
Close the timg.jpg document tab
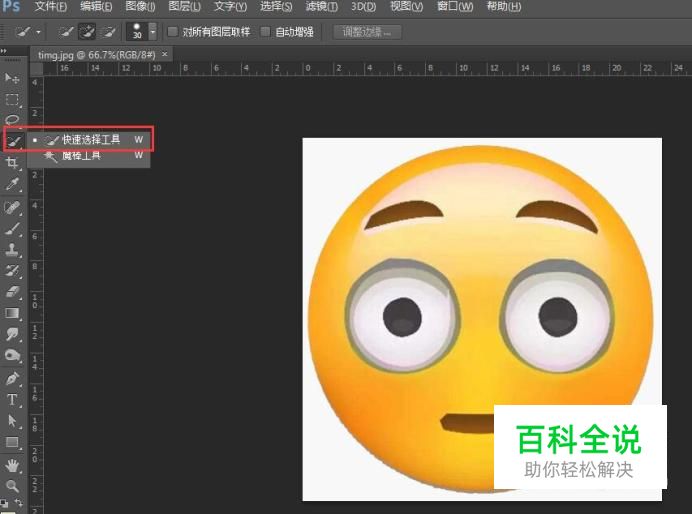(x=164, y=54)
